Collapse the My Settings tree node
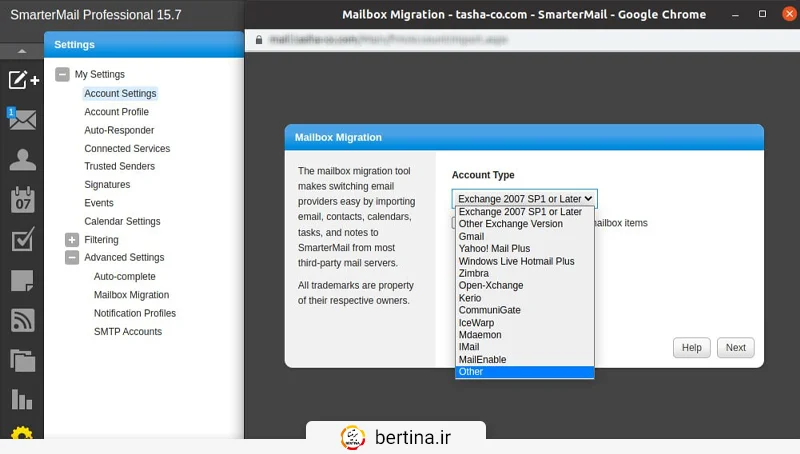Image resolution: width=800 pixels, height=454 pixels. pos(62,75)
